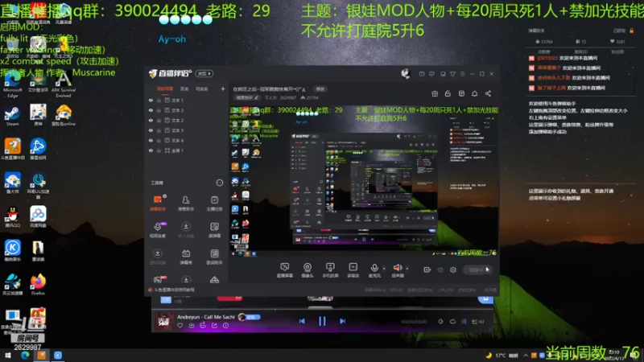Image resolution: width=644 pixels, height=362 pixels.
Task: Open the 弹幕秀 tool icon
Action: click(x=186, y=256)
